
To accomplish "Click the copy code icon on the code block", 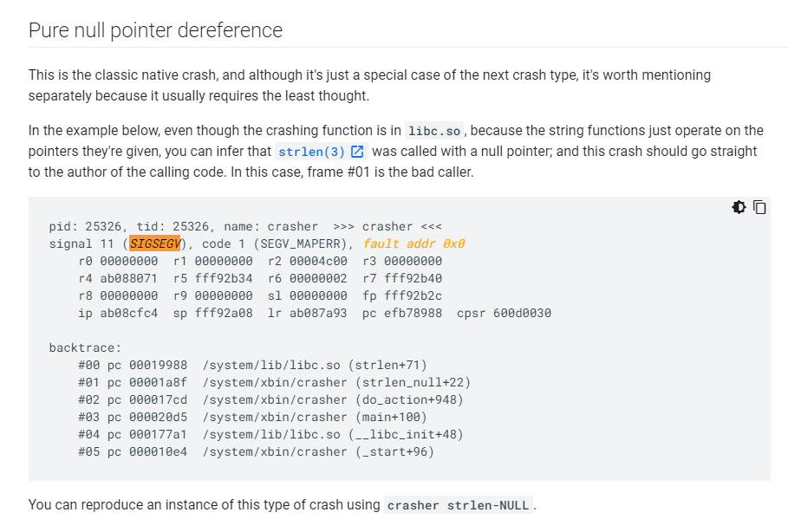I will point(760,207).
